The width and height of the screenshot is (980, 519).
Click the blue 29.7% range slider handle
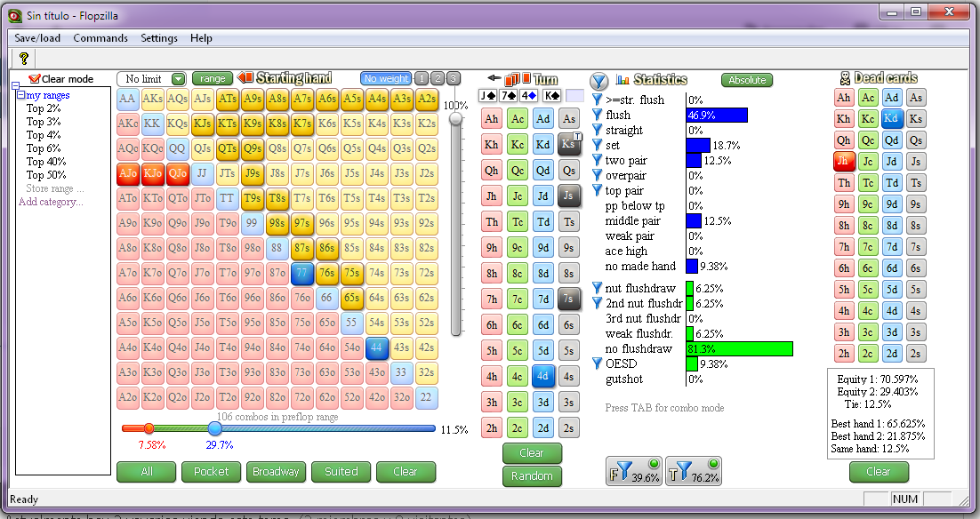(x=215, y=427)
